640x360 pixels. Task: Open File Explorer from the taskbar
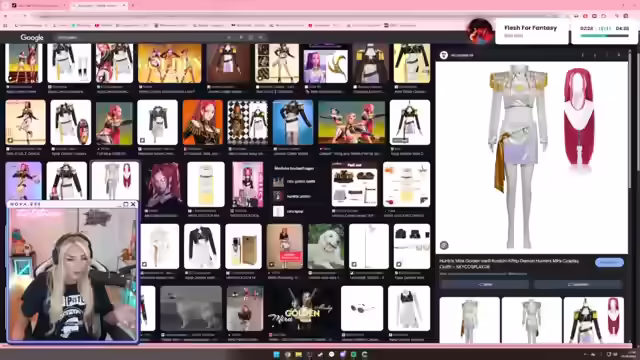click(x=298, y=354)
